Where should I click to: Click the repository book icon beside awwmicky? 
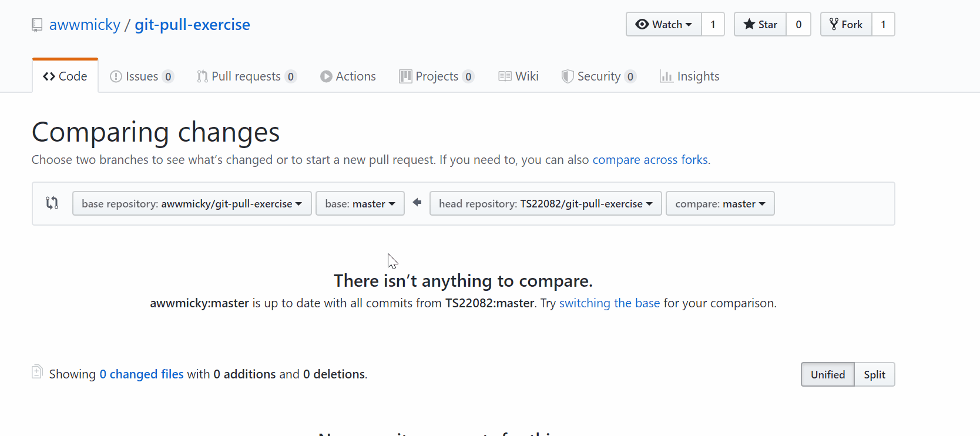pyautogui.click(x=37, y=25)
